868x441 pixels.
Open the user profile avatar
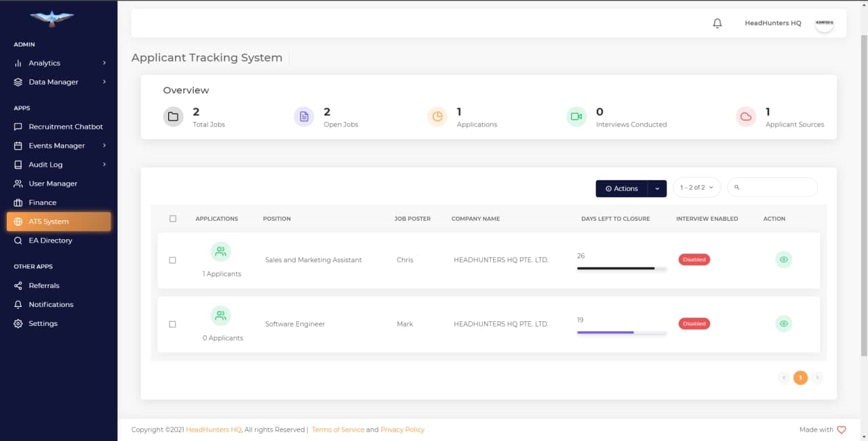[x=824, y=23]
